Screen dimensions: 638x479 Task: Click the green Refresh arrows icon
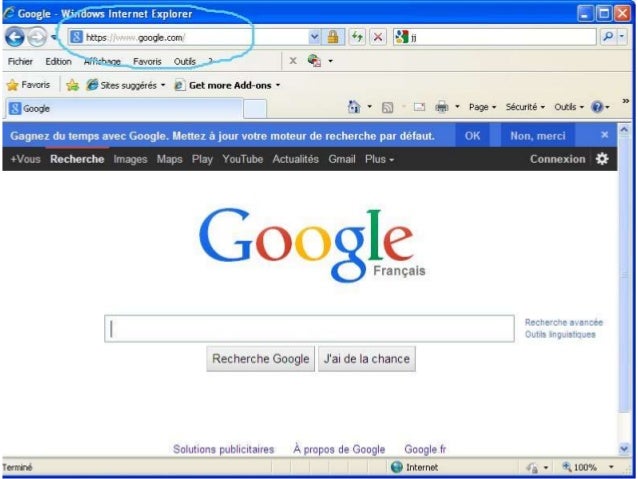357,37
